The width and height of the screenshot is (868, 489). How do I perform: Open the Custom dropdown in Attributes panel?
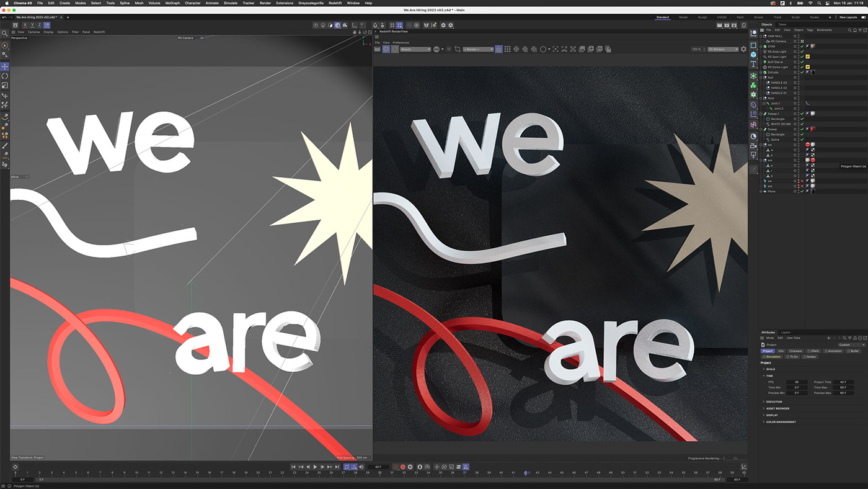coord(851,345)
